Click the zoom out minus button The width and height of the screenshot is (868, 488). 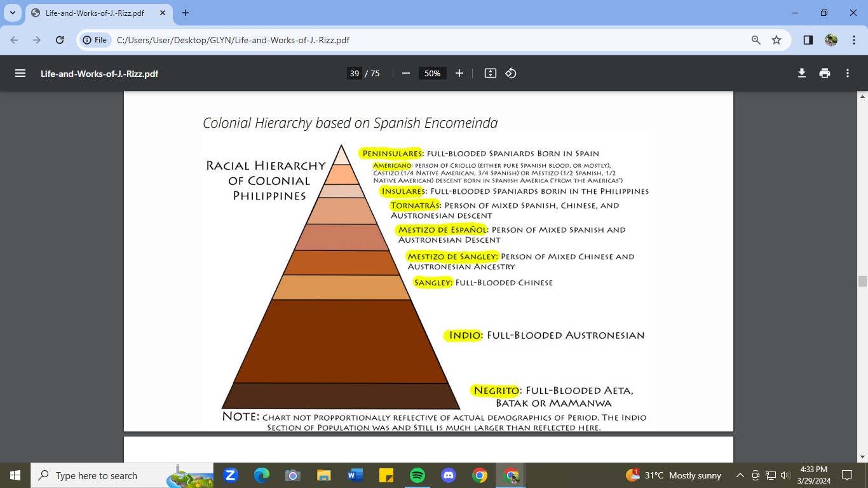406,73
